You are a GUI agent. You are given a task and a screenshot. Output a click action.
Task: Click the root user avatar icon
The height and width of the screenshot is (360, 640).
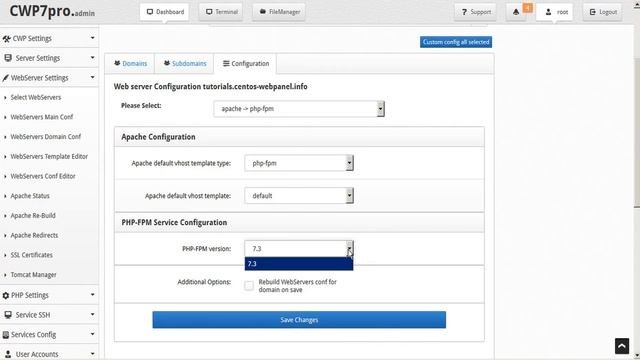click(549, 12)
